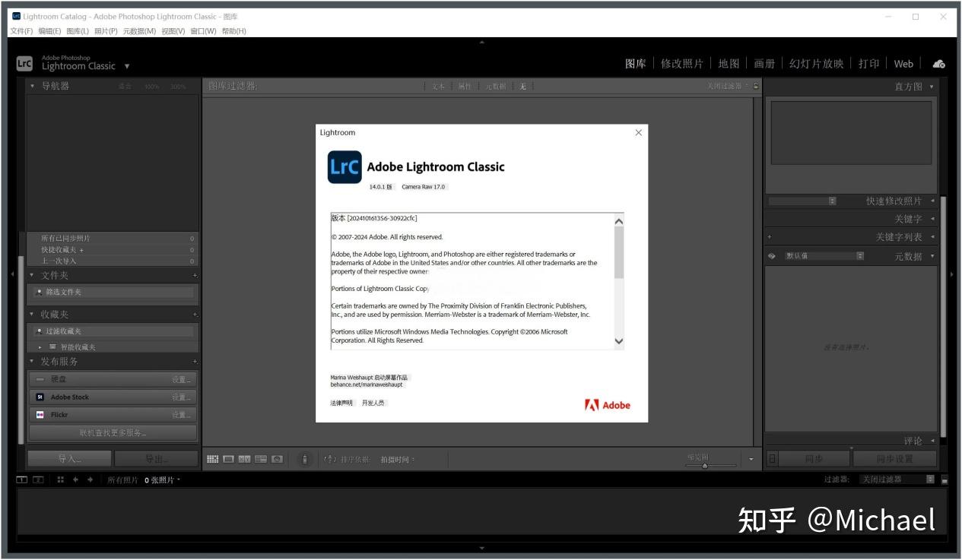The width and height of the screenshot is (962, 560).
Task: Click the 法律声明 button in the About dialog
Action: click(x=340, y=403)
